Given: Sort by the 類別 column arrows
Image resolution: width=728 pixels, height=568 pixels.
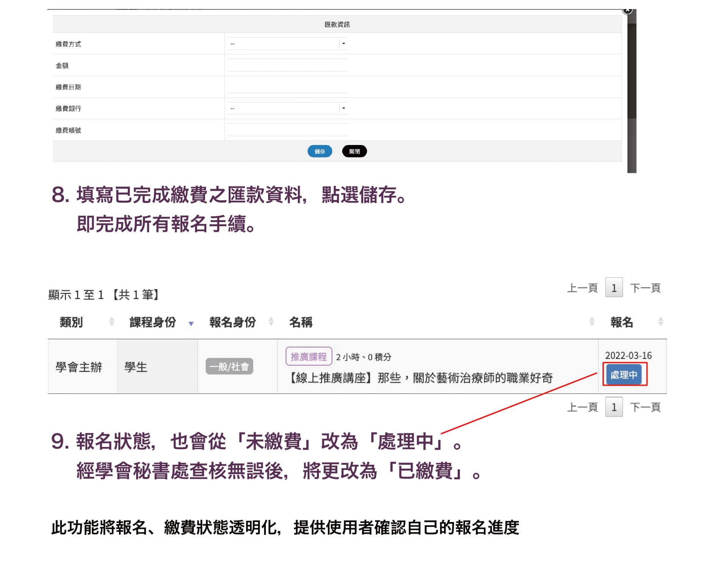Looking at the screenshot, I should (x=111, y=322).
